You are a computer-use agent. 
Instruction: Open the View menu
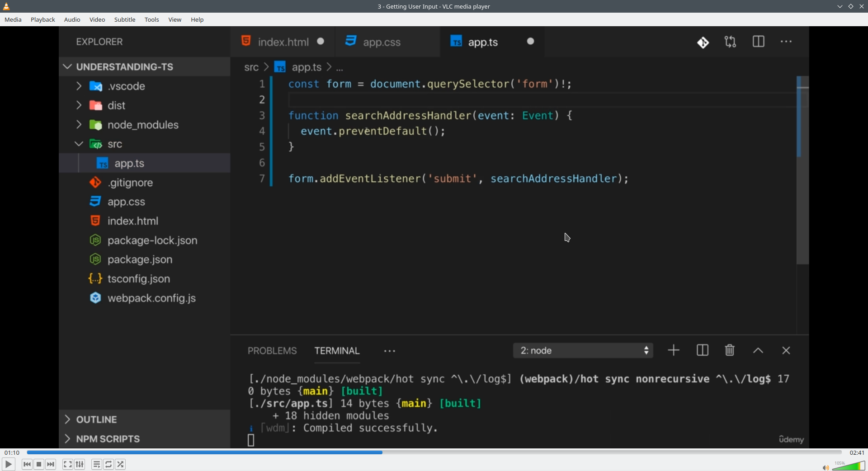click(175, 19)
